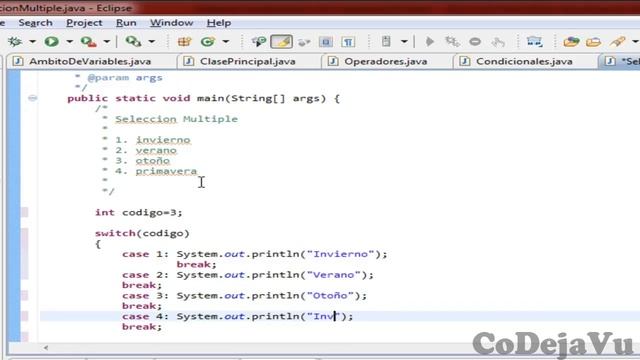Viewport: 640px width, 360px height.
Task: Toggle block selection mode icon
Action: tap(326, 42)
